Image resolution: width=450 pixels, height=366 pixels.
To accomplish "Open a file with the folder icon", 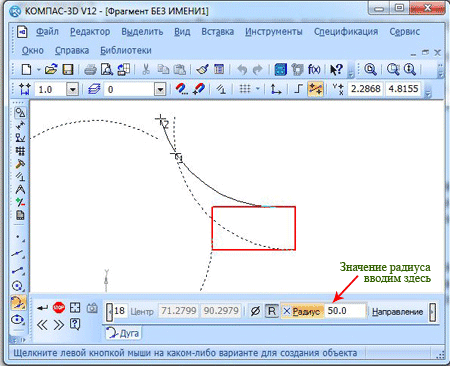I will point(51,70).
